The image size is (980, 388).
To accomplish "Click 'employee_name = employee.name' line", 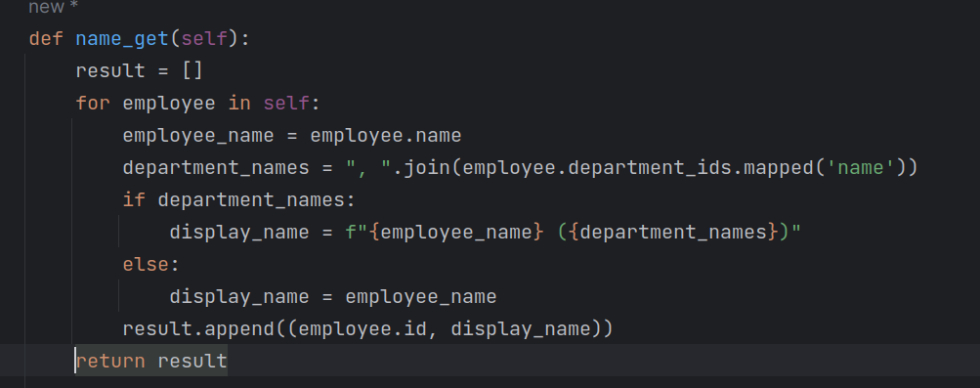I will click(292, 136).
